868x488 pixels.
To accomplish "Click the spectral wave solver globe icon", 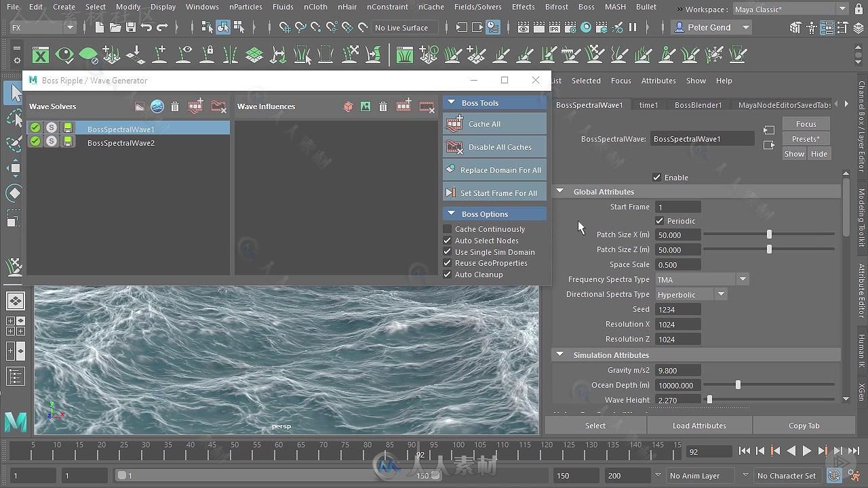I will pos(157,106).
